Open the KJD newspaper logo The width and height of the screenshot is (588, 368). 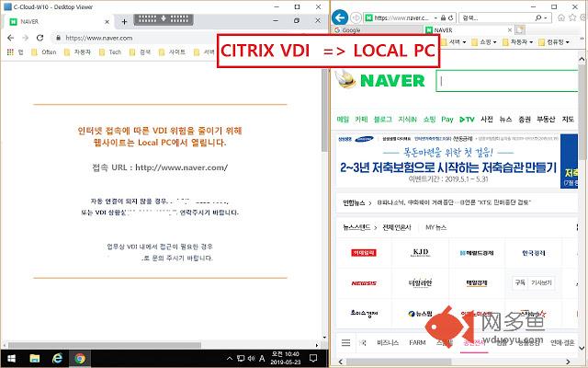click(421, 253)
